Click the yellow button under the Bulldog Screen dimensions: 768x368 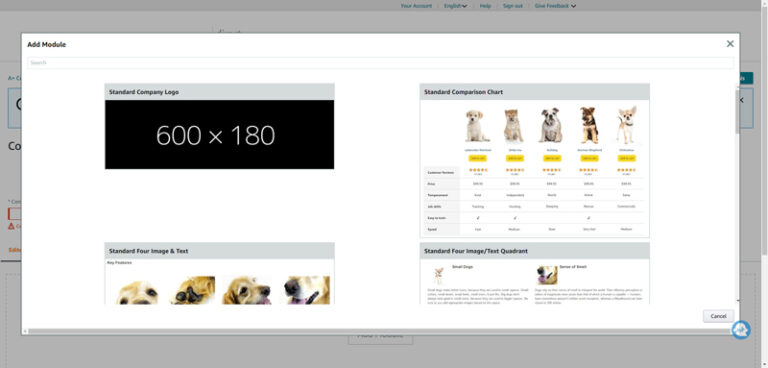tap(552, 158)
